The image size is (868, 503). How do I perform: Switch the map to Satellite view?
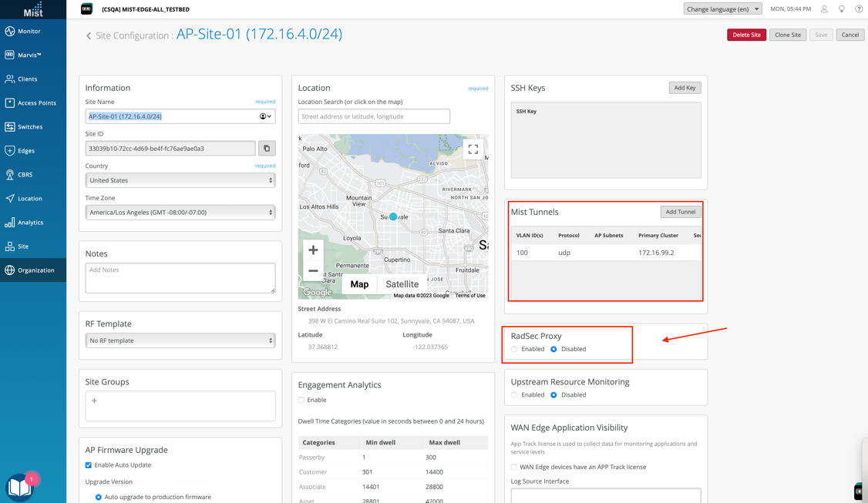pos(402,284)
